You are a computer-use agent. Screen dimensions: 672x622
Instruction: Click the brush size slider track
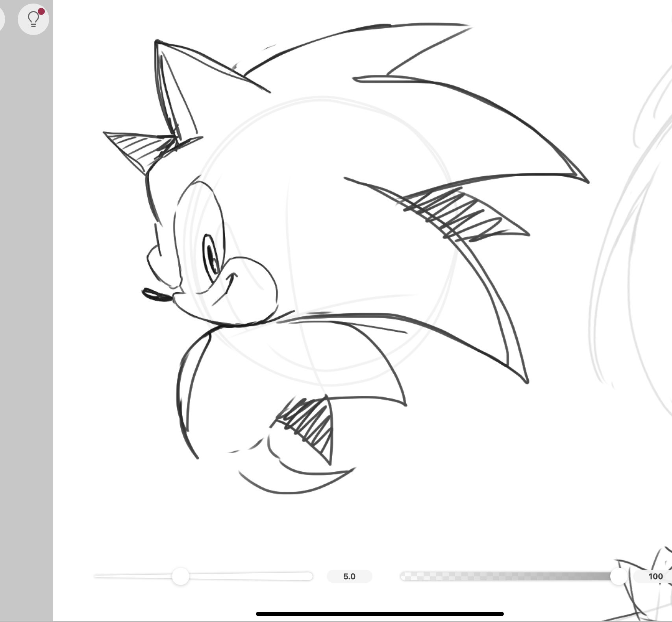204,576
